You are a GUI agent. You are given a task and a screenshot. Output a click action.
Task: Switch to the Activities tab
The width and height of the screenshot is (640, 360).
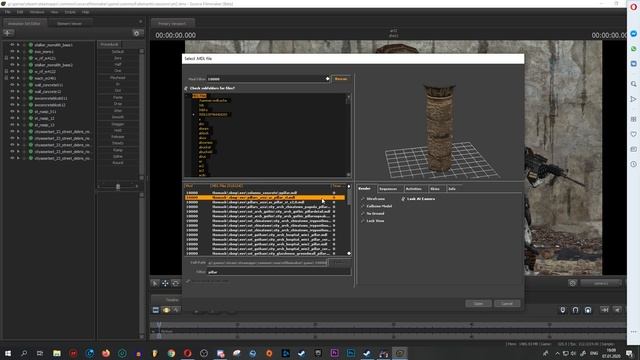click(x=413, y=189)
